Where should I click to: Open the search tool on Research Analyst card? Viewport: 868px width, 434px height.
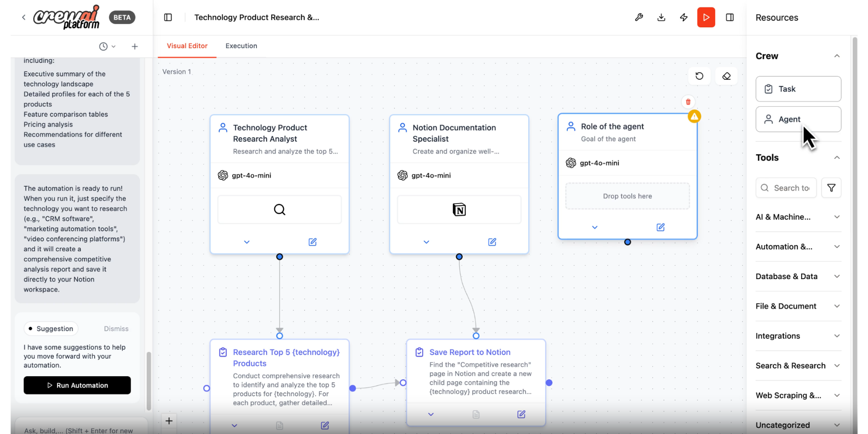(x=279, y=209)
